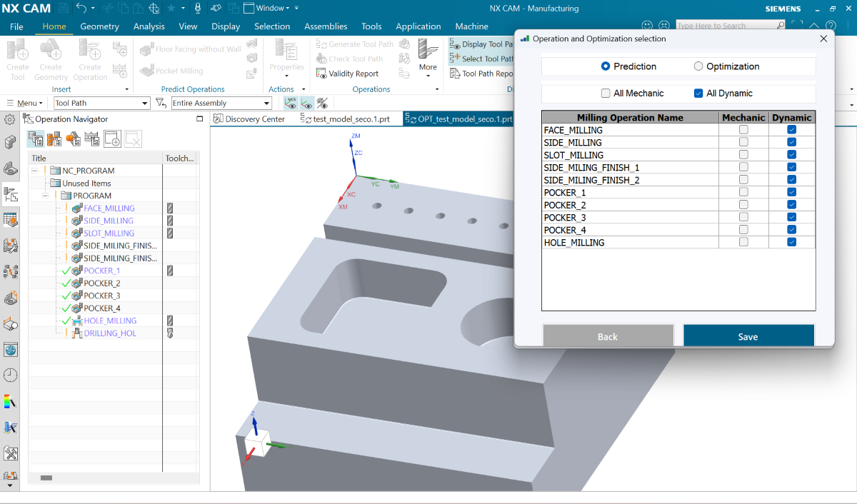Click SIDE_MILING_FINISH_1 in dialog table
857x504 pixels.
coord(630,168)
